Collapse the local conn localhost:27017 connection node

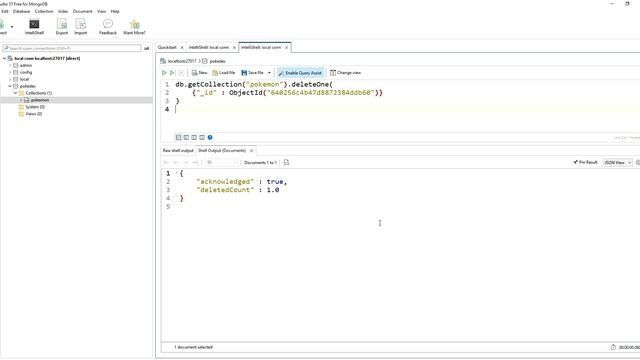[4, 58]
